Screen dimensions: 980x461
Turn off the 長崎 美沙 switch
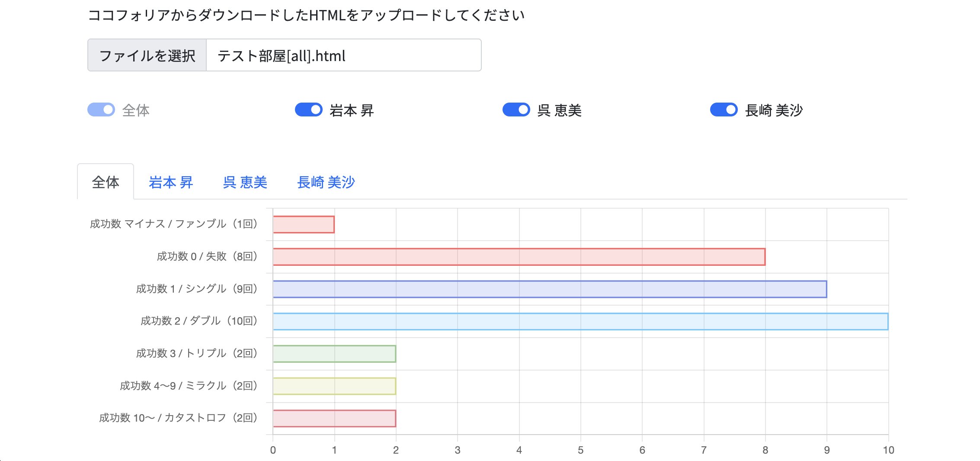click(724, 110)
